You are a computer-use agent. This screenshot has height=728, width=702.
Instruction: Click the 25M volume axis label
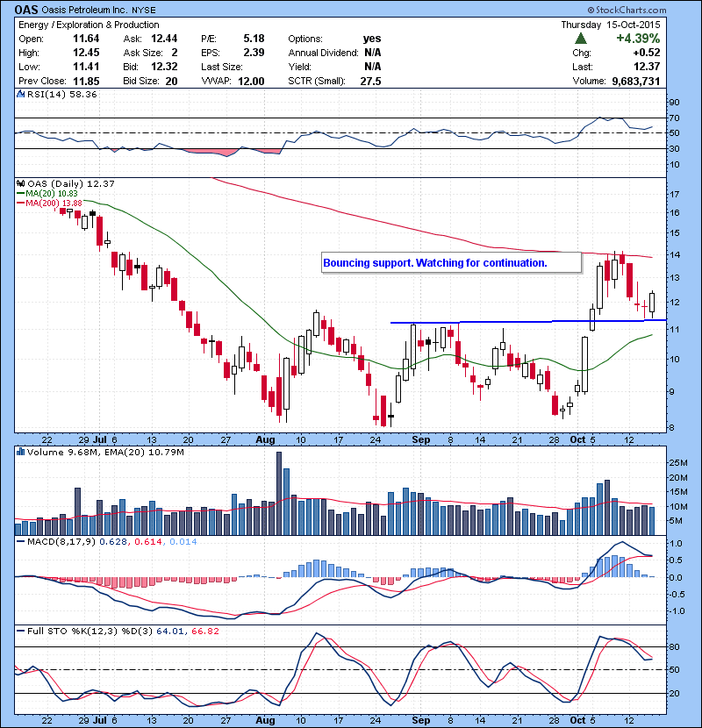[x=677, y=462]
